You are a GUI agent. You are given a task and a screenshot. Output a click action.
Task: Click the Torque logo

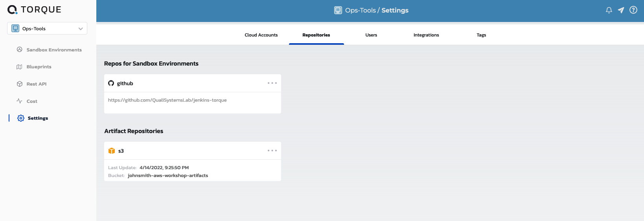point(34,10)
